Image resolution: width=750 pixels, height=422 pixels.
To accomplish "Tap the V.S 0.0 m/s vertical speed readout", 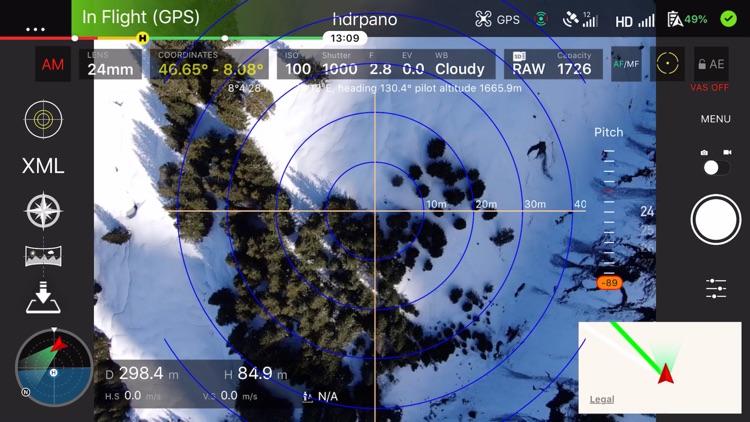I will coord(230,396).
